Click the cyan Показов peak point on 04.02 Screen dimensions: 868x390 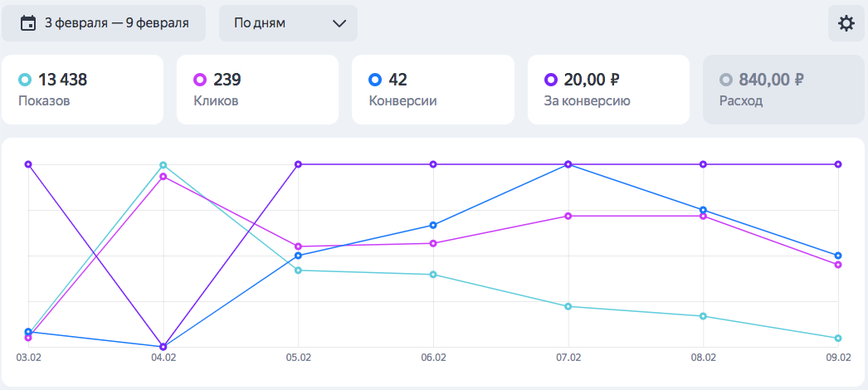163,165
